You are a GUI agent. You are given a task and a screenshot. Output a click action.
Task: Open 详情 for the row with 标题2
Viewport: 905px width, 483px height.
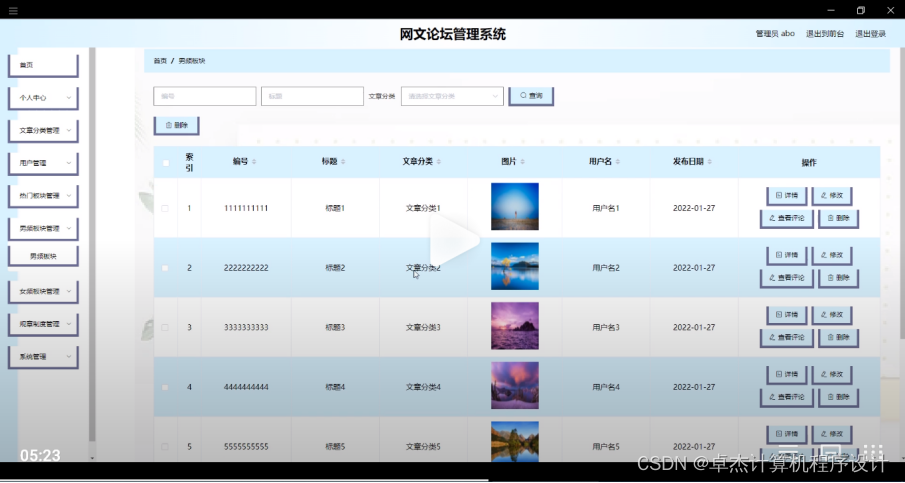pos(787,255)
